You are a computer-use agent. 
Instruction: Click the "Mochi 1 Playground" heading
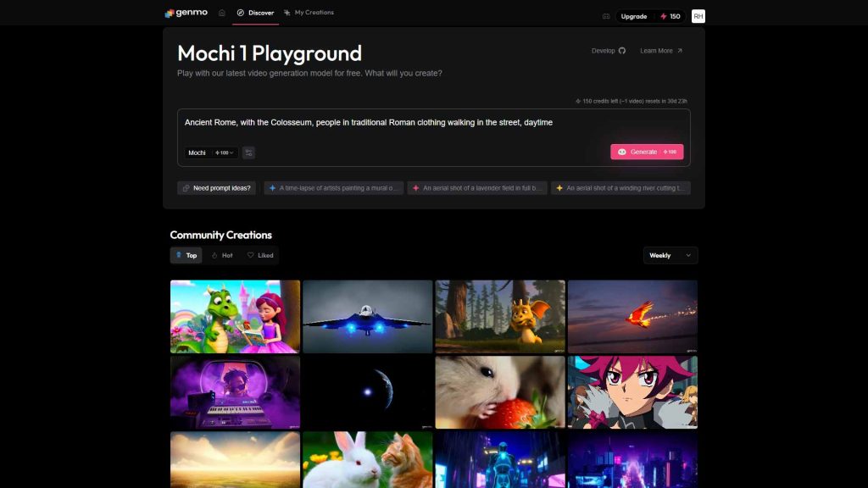[x=270, y=53]
